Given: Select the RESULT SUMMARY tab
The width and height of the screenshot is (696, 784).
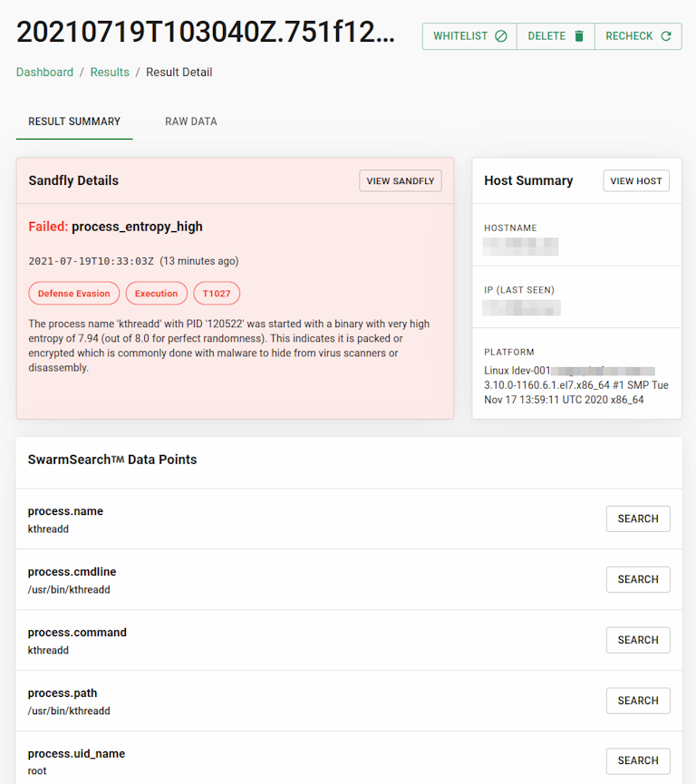Looking at the screenshot, I should point(73,121).
